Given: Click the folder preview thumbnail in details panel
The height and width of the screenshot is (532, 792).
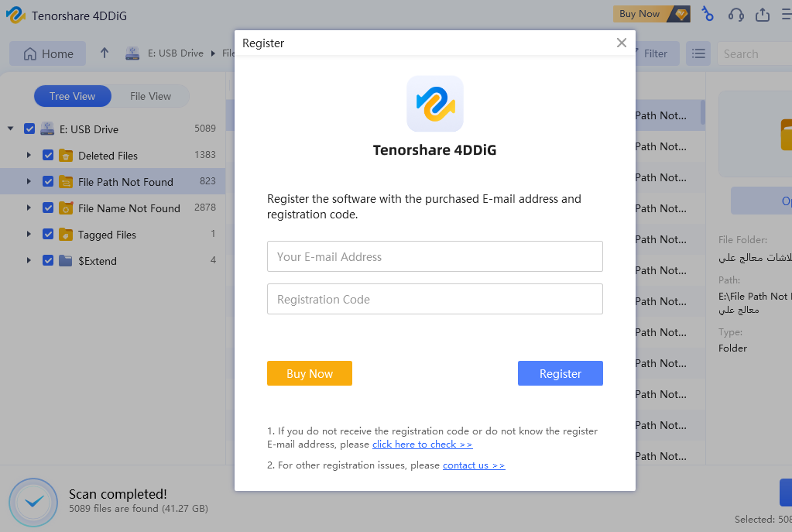Looking at the screenshot, I should pos(755,134).
